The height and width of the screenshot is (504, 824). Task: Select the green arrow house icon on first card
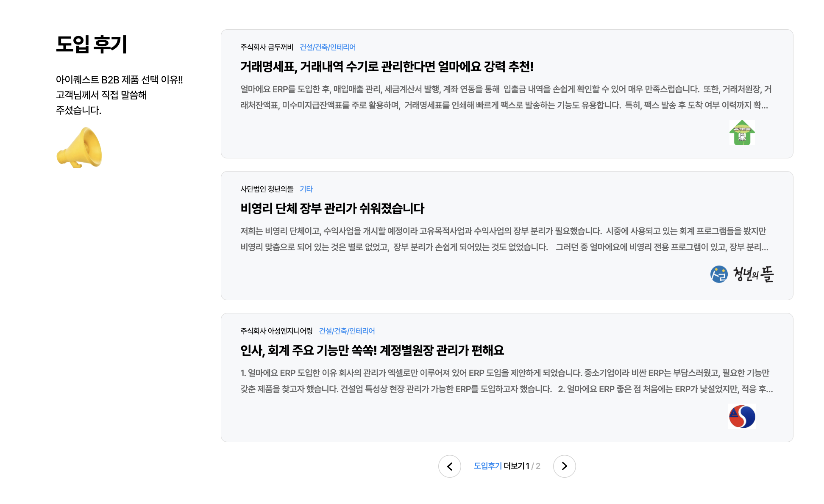[743, 133]
